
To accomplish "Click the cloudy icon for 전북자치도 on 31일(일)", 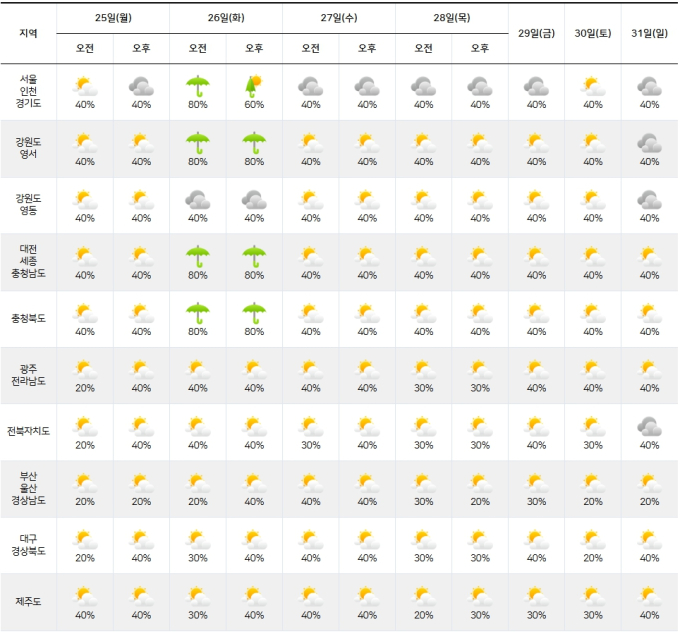I will click(x=650, y=426).
